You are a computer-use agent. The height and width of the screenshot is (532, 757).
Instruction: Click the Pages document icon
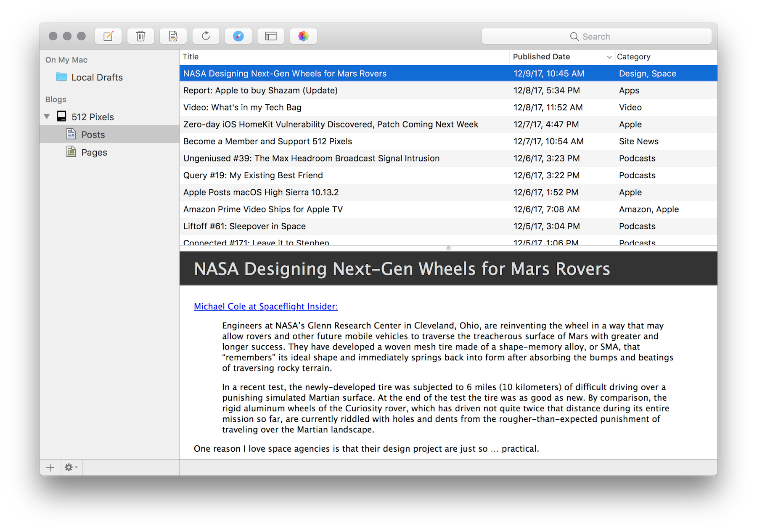(x=71, y=152)
